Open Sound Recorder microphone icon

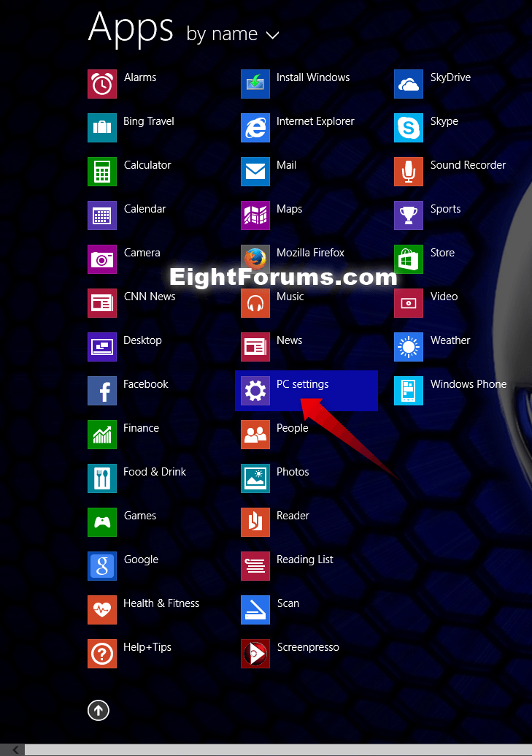click(x=408, y=172)
